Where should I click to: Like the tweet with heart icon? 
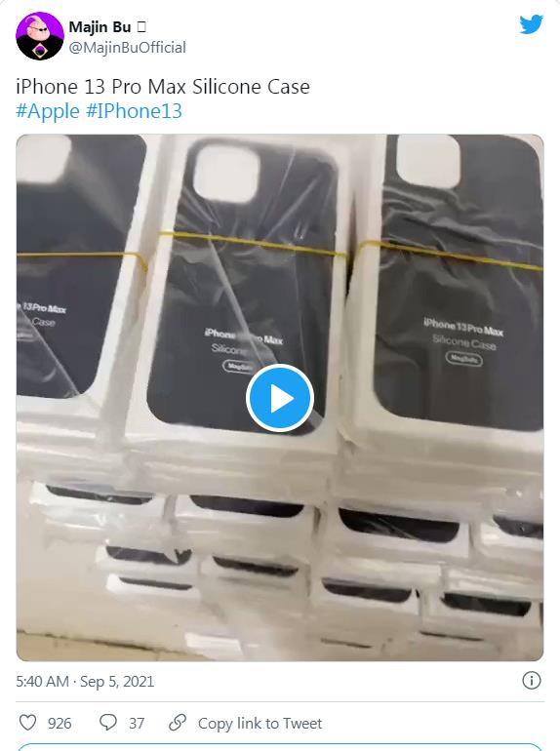point(27,723)
